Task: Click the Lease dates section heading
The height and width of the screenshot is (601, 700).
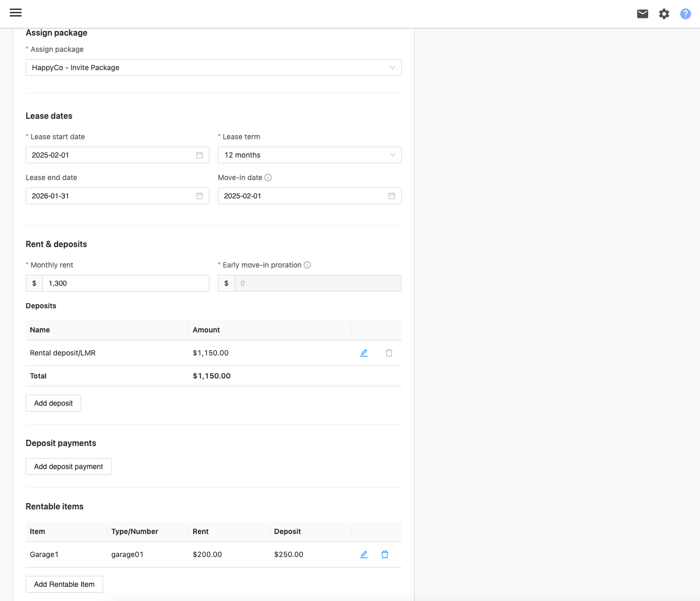Action: 49,116
